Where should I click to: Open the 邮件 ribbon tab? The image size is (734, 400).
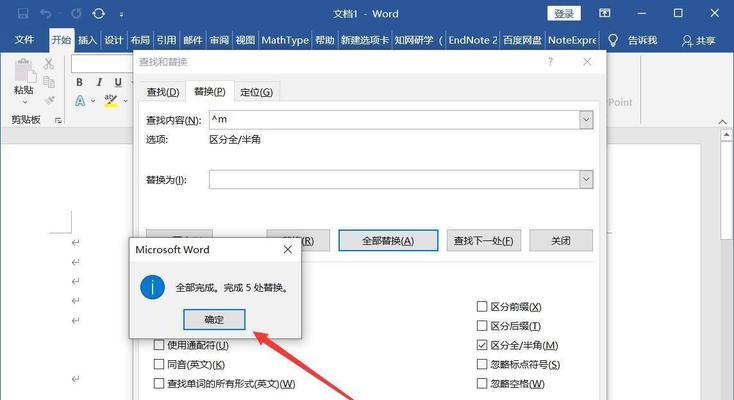pyautogui.click(x=192, y=40)
